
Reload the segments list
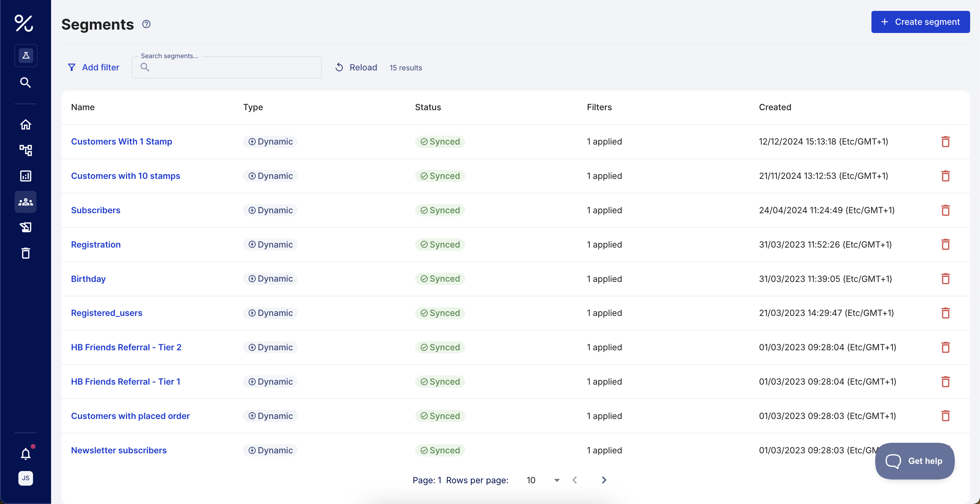tap(356, 67)
